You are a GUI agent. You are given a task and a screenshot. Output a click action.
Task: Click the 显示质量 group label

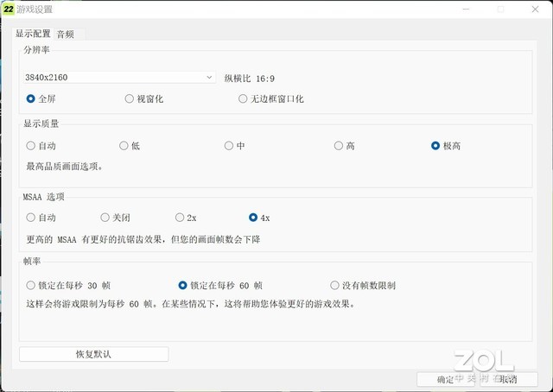[x=41, y=123]
